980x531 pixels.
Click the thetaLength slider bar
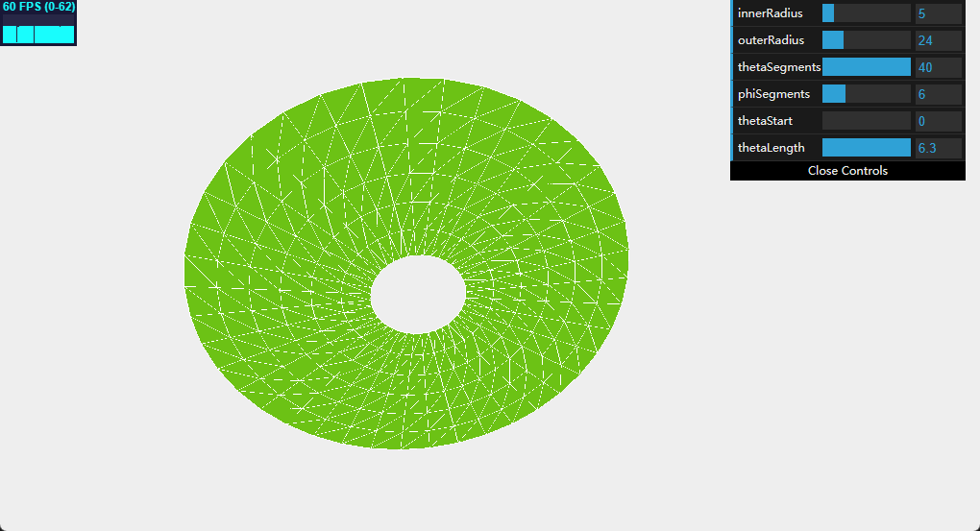point(866,148)
